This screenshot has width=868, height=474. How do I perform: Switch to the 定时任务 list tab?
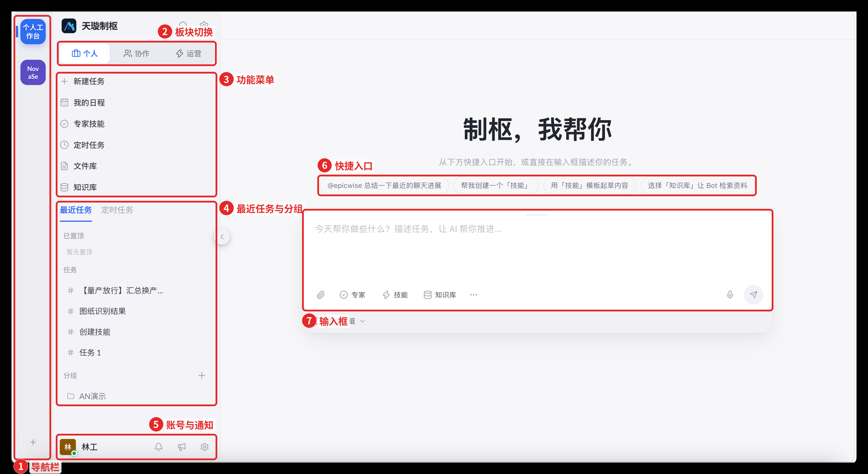pyautogui.click(x=117, y=210)
